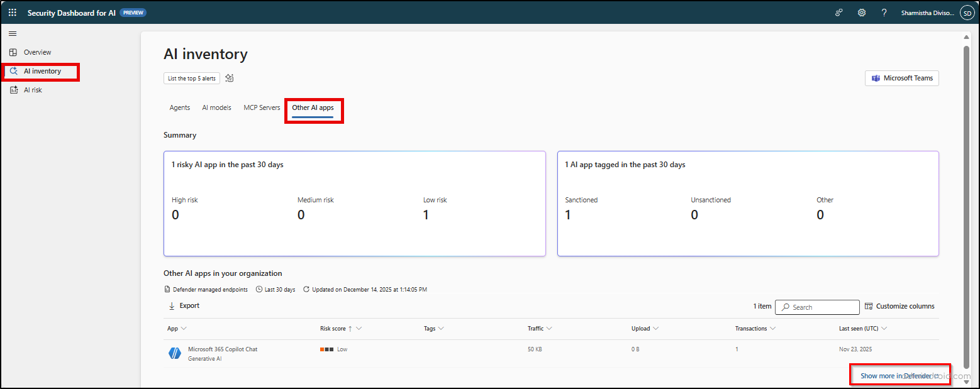Expand the App column filter dropdown
Viewport: 980px width, 389px height.
click(184, 329)
